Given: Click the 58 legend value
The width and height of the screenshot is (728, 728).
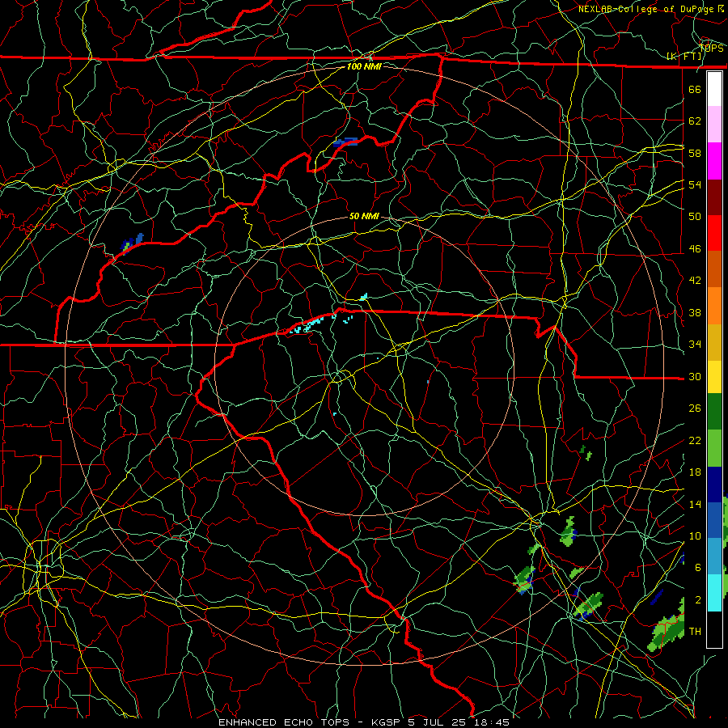Looking at the screenshot, I should tap(695, 153).
